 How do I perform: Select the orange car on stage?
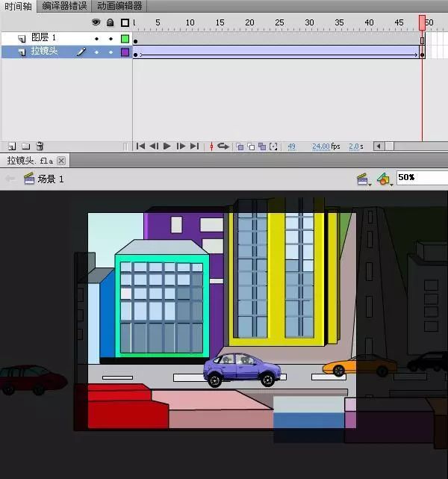(359, 365)
